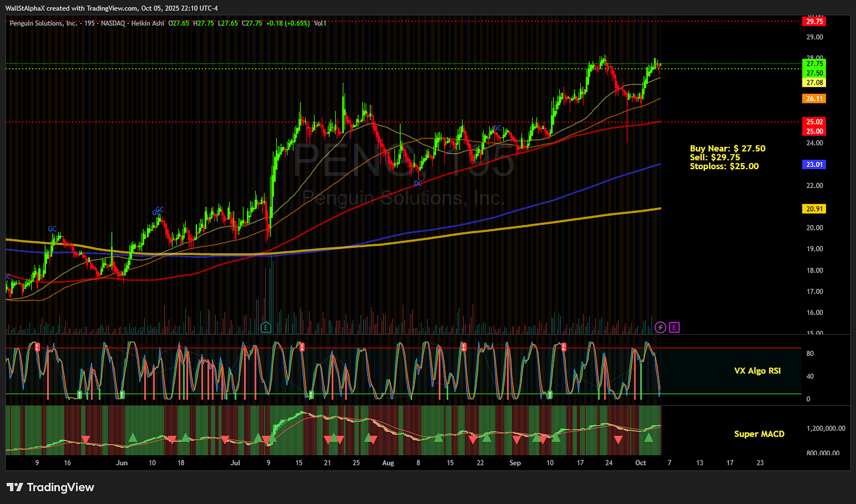The image size is (856, 504).
Task: Click the Stoploss: $25.00 annotation
Action: pyautogui.click(x=724, y=166)
